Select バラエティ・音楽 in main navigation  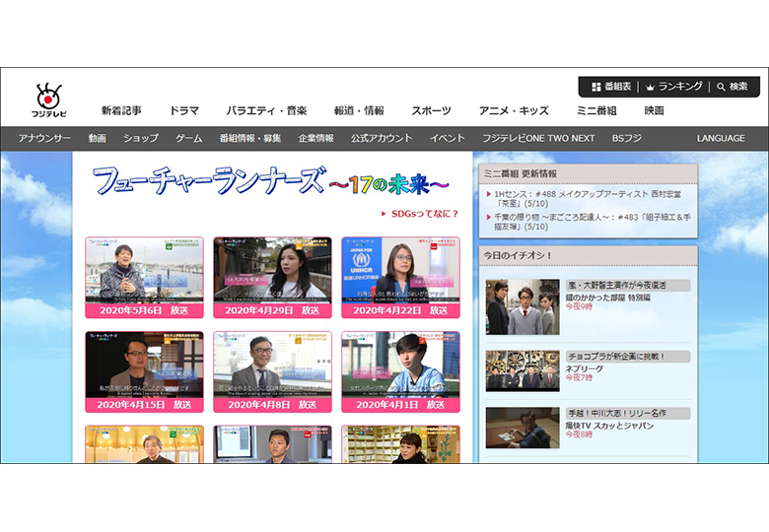click(266, 111)
